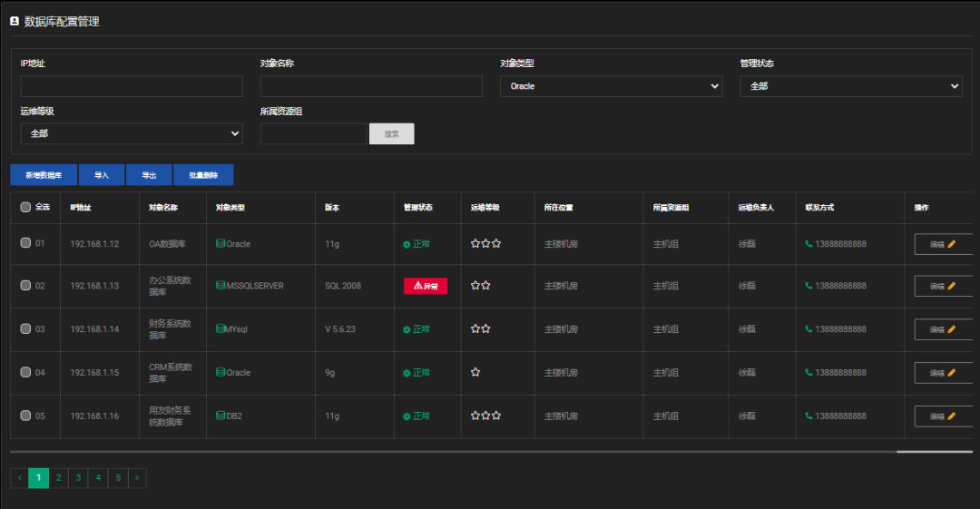Click the IP address 192.168.1.14
980x509 pixels.
pos(94,329)
